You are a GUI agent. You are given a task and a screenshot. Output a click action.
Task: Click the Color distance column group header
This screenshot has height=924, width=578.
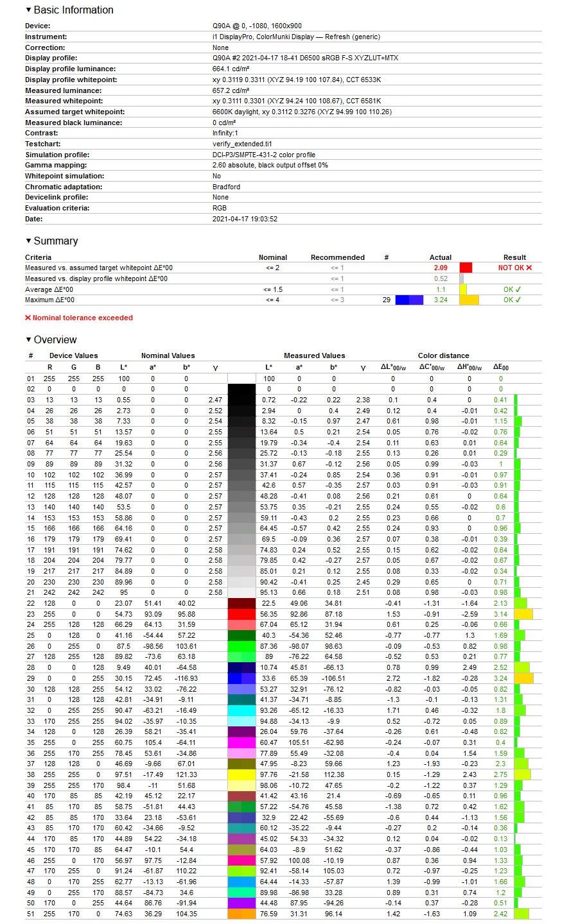[444, 355]
